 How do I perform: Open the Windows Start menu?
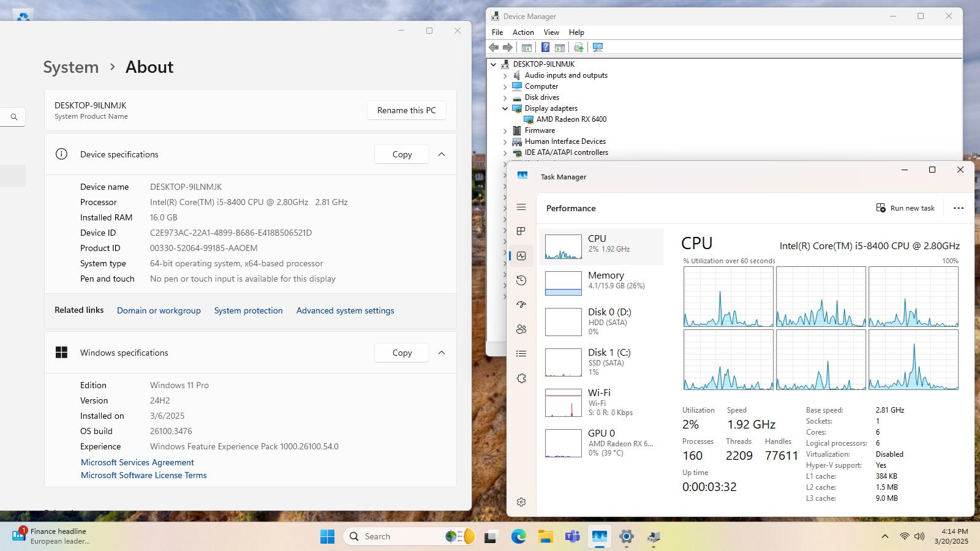point(328,536)
